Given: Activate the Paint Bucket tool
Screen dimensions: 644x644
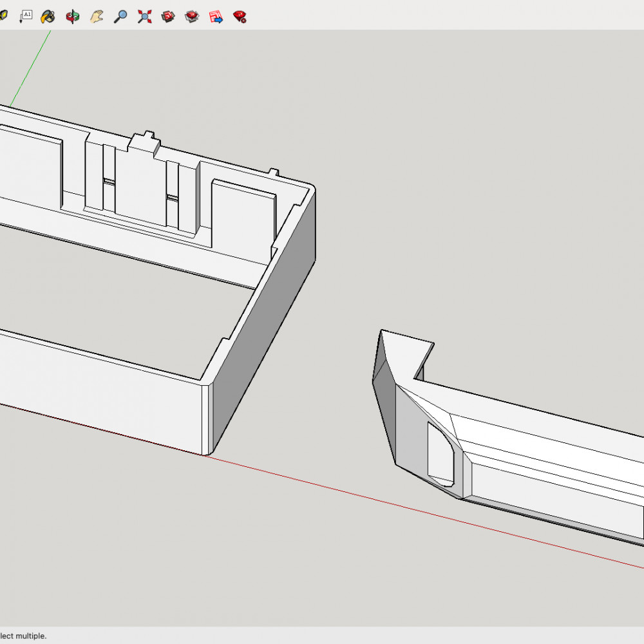Looking at the screenshot, I should pyautogui.click(x=46, y=16).
